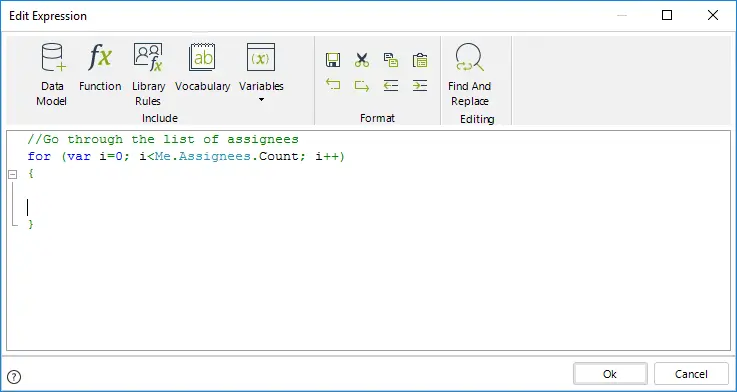
Task: Click the Save floppy disk icon
Action: [x=333, y=60]
